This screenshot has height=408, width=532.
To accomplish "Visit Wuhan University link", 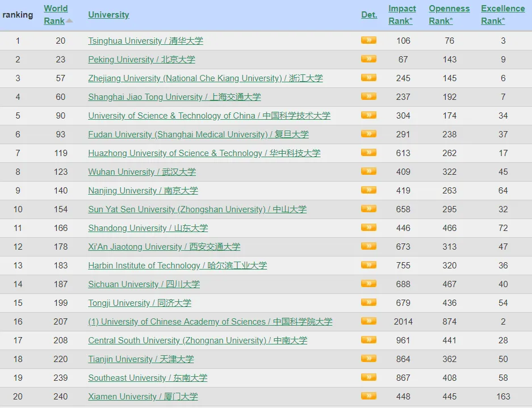I will click(x=142, y=172).
